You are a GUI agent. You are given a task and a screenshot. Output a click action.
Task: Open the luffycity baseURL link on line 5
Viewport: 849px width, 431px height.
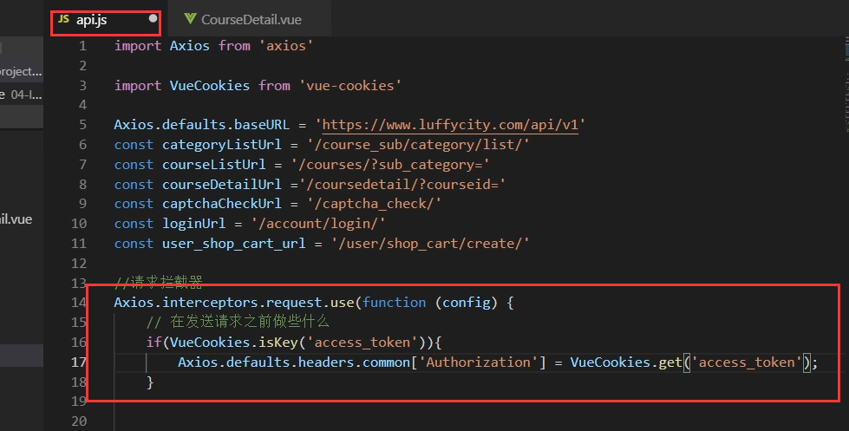(x=453, y=125)
